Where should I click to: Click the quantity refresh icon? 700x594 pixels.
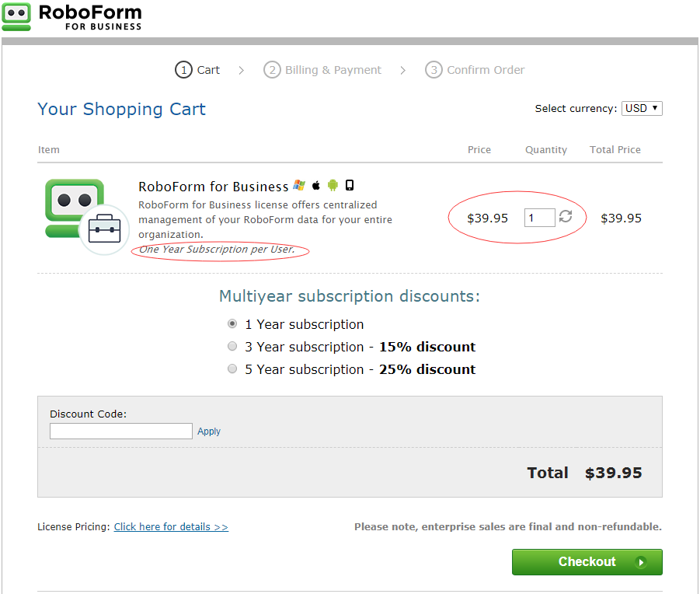(x=566, y=217)
